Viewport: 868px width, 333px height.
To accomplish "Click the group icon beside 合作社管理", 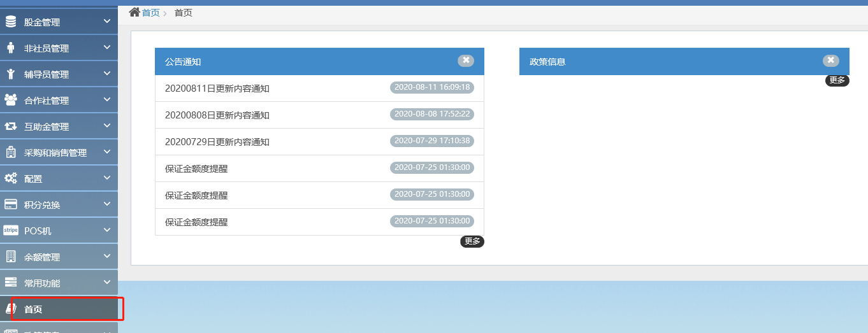I will (10, 101).
